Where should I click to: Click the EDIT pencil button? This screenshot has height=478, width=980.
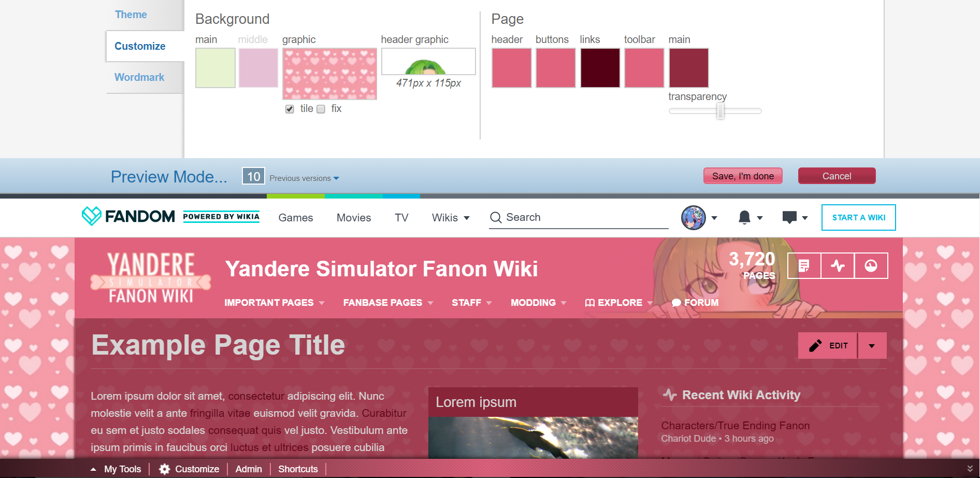point(828,345)
